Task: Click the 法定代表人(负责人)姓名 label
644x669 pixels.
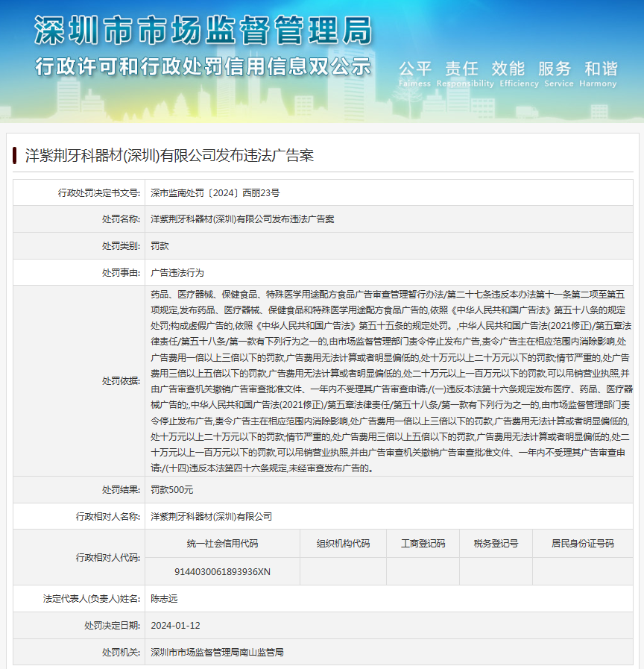Action: click(x=92, y=599)
